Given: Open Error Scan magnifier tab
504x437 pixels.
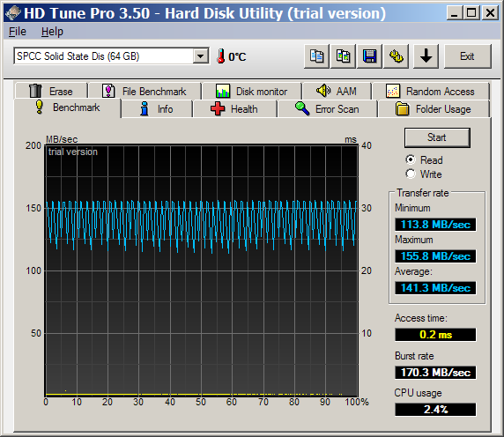Looking at the screenshot, I should coord(327,109).
